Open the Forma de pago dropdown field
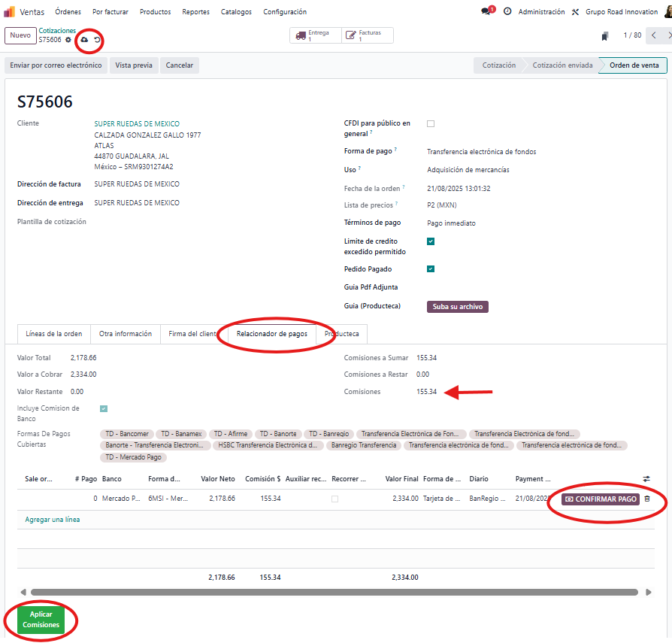This screenshot has width=672, height=643. (481, 152)
